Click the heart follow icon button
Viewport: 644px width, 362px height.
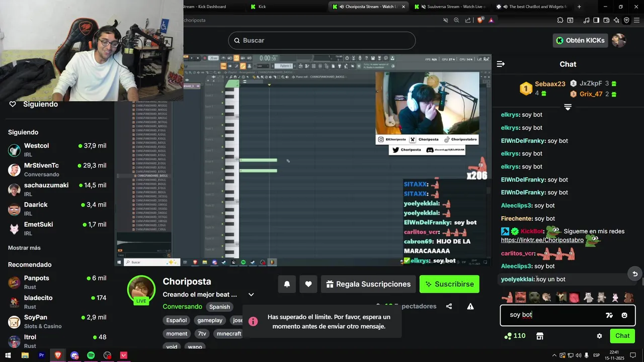point(308,284)
